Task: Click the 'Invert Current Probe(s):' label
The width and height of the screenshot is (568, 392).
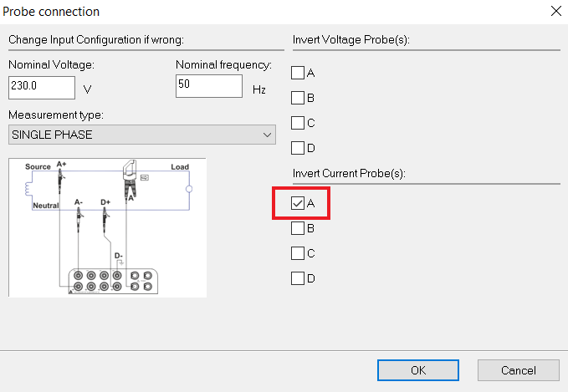Action: point(349,173)
